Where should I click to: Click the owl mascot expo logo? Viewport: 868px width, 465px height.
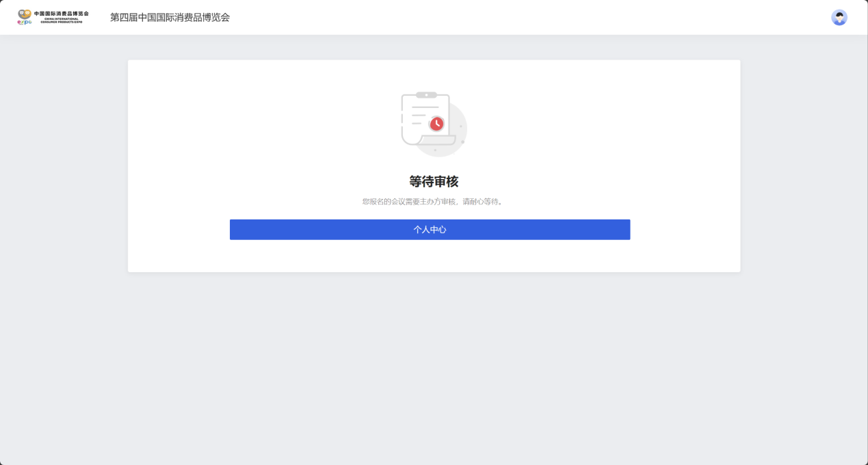(x=25, y=14)
